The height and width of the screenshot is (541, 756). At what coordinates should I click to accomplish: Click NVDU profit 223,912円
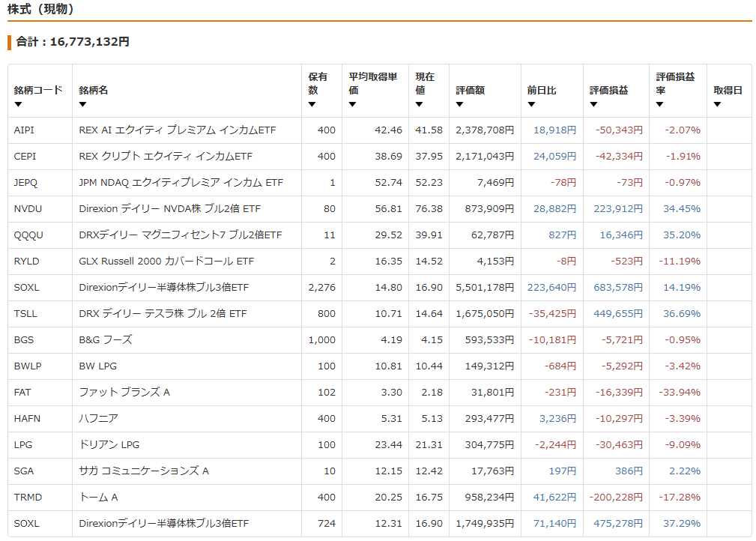click(x=618, y=209)
